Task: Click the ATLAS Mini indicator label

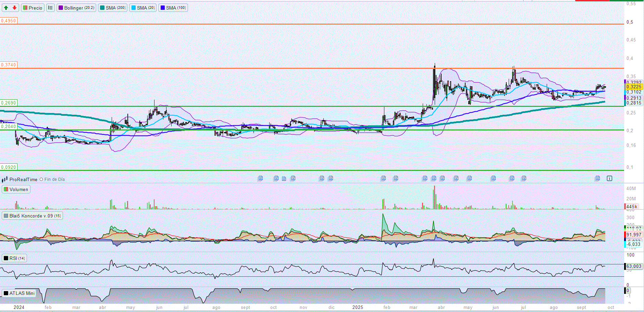Action: click(x=19, y=293)
